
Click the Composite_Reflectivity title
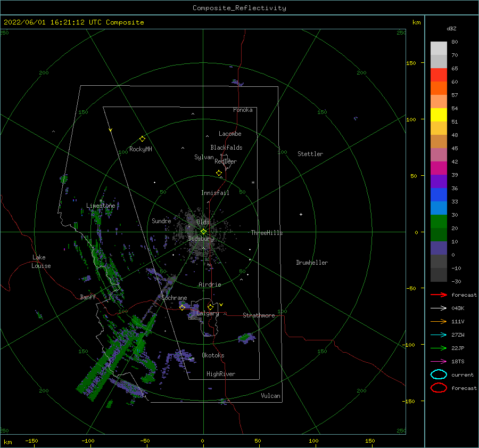pyautogui.click(x=240, y=8)
